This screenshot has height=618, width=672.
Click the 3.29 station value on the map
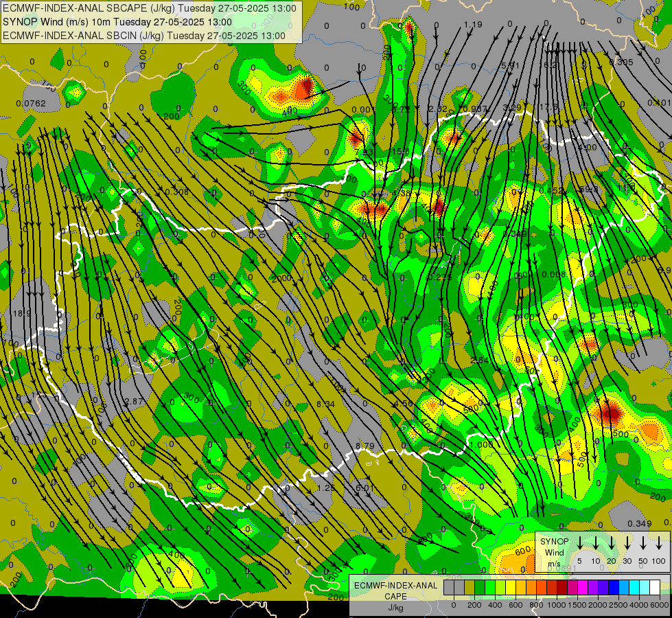[x=511, y=107]
